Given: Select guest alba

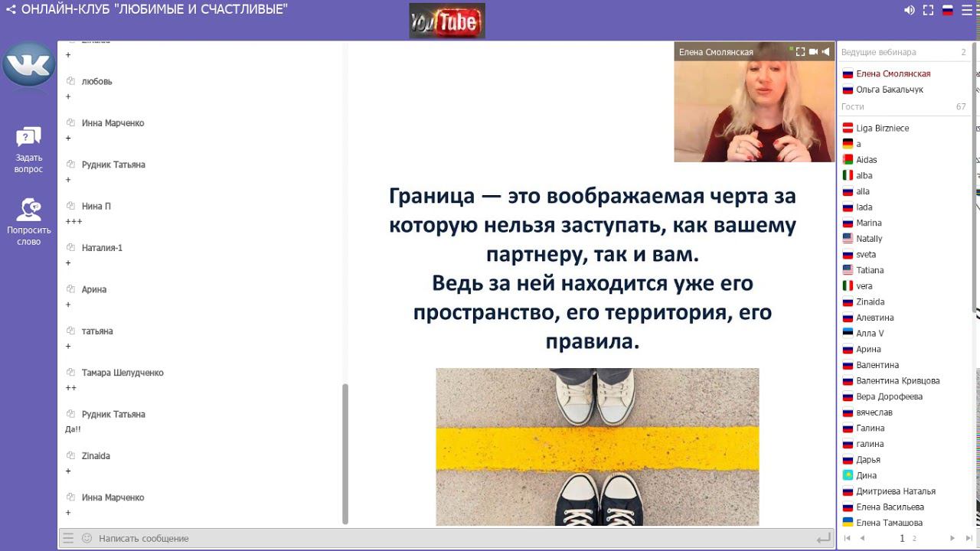Looking at the screenshot, I should (x=864, y=176).
